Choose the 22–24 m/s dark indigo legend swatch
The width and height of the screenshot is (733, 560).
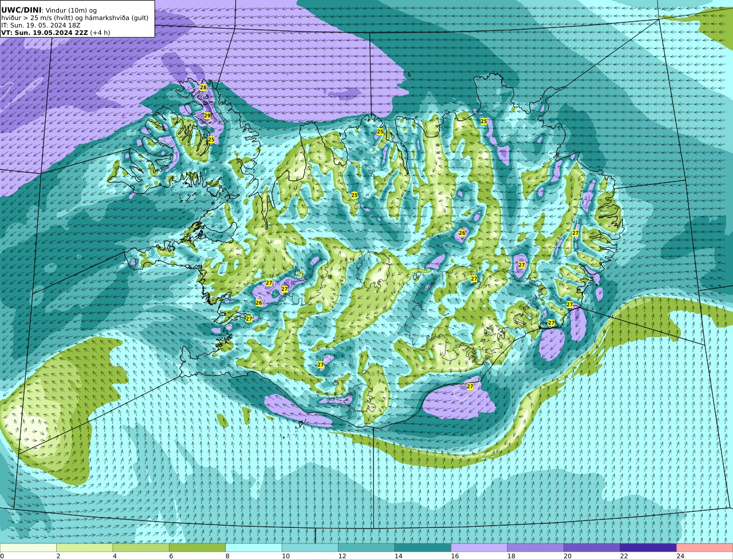tap(648, 547)
